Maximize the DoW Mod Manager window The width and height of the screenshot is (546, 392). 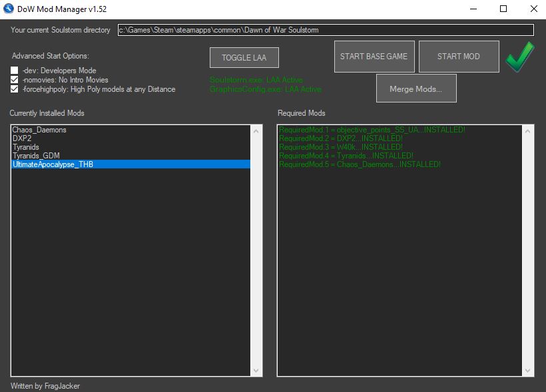click(503, 9)
